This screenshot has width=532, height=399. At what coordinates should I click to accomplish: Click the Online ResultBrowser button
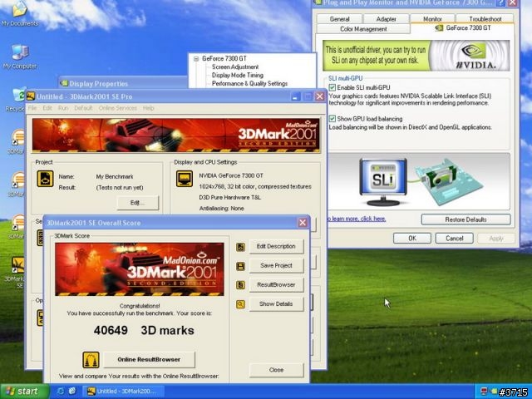pos(149,359)
